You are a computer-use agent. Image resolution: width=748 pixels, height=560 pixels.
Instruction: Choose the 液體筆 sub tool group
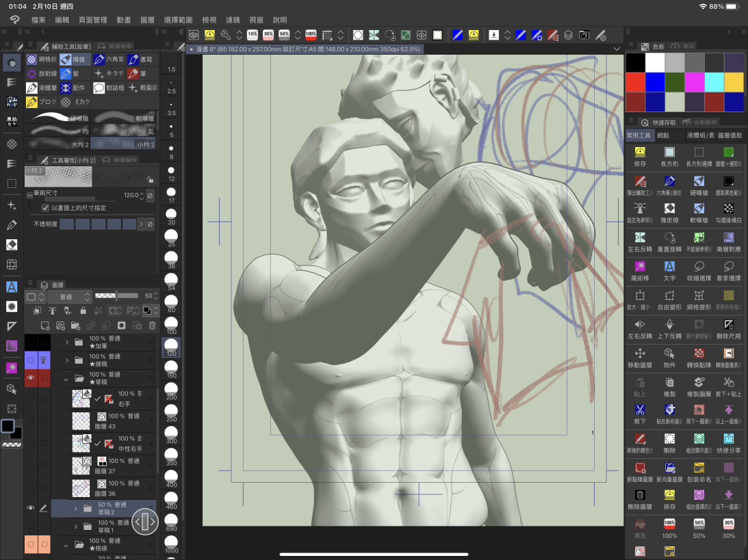[42, 88]
